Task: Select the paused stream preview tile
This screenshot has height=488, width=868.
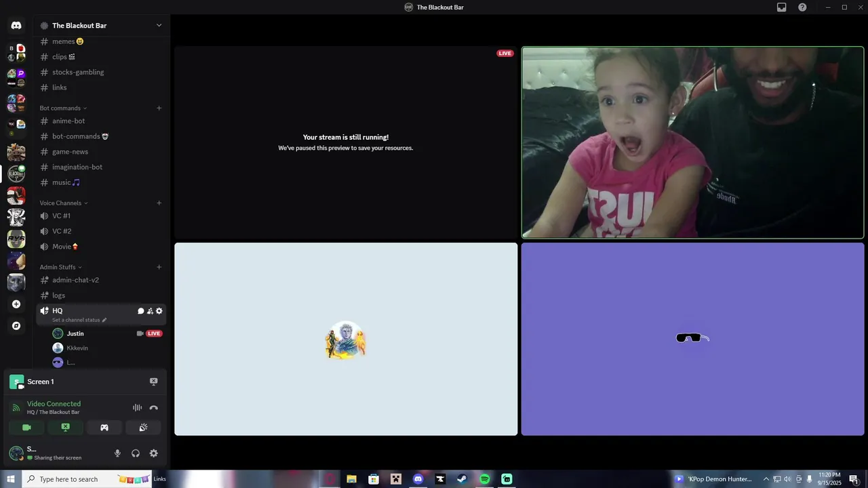Action: 346,142
